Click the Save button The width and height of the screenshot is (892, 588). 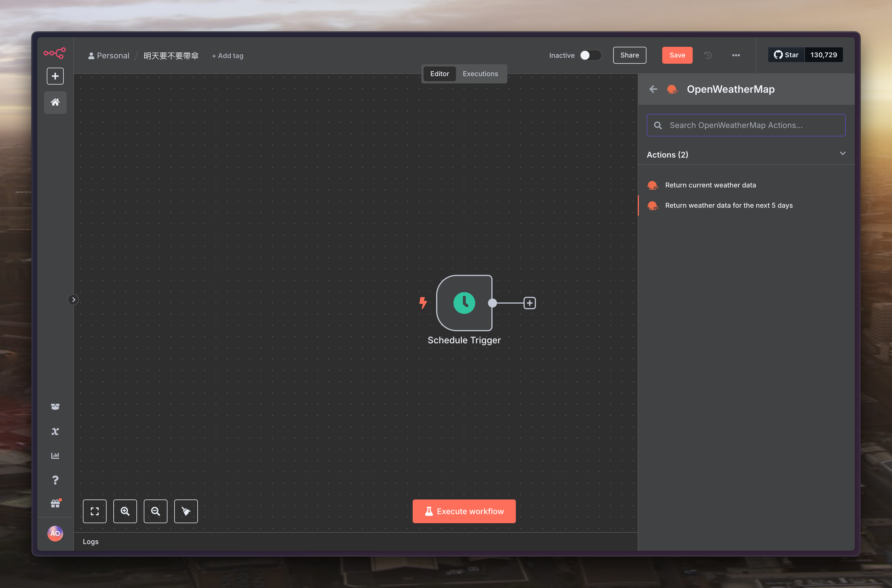pos(677,55)
